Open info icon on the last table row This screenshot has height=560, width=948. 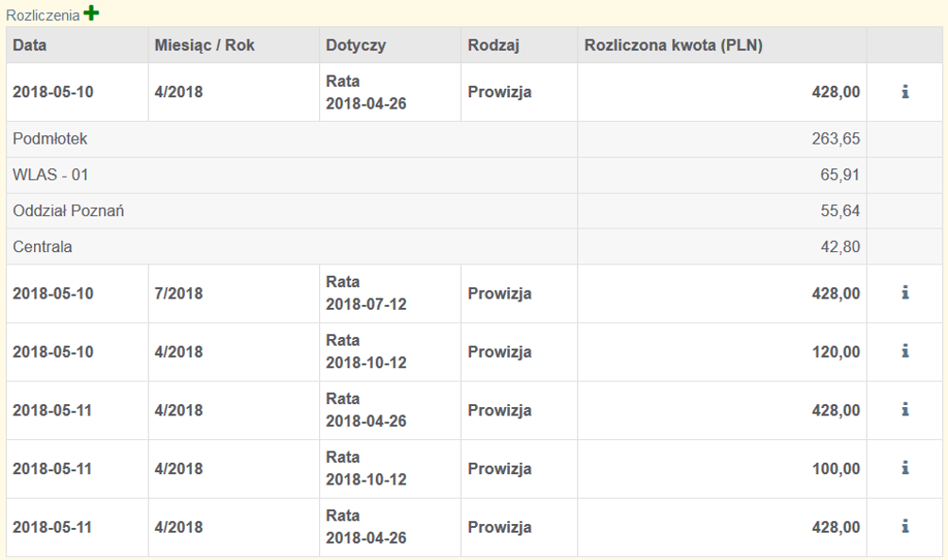tap(905, 527)
